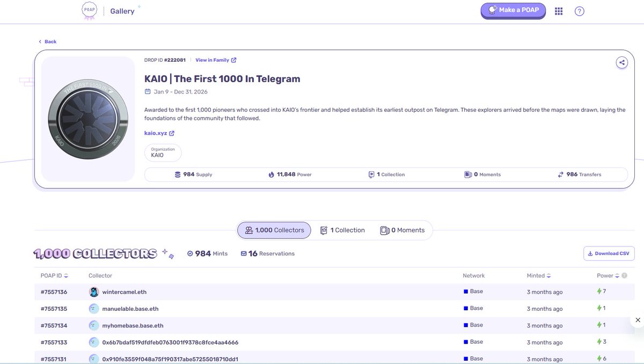This screenshot has width=644, height=364.
Task: Open the Gallery section link
Action: (122, 11)
